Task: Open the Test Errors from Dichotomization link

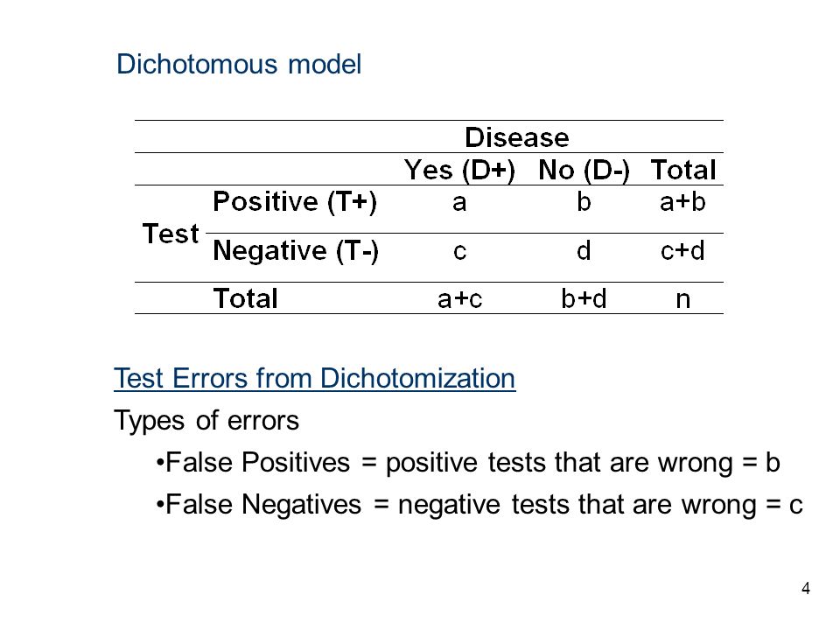Action: pos(314,378)
